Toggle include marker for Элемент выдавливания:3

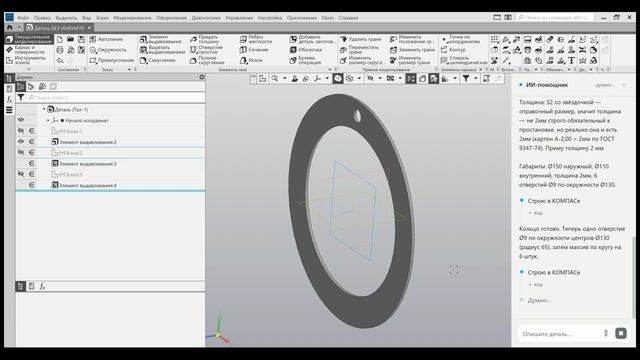click(31, 163)
